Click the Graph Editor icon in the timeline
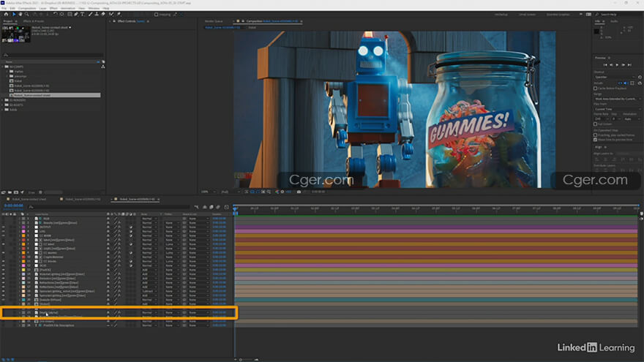The height and width of the screenshot is (362, 644). [x=226, y=207]
